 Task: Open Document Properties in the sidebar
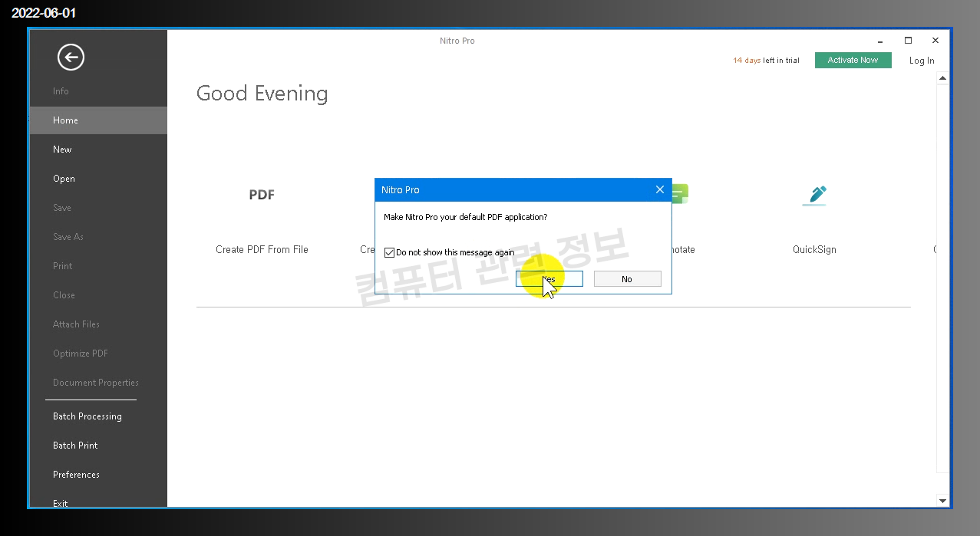coord(98,383)
